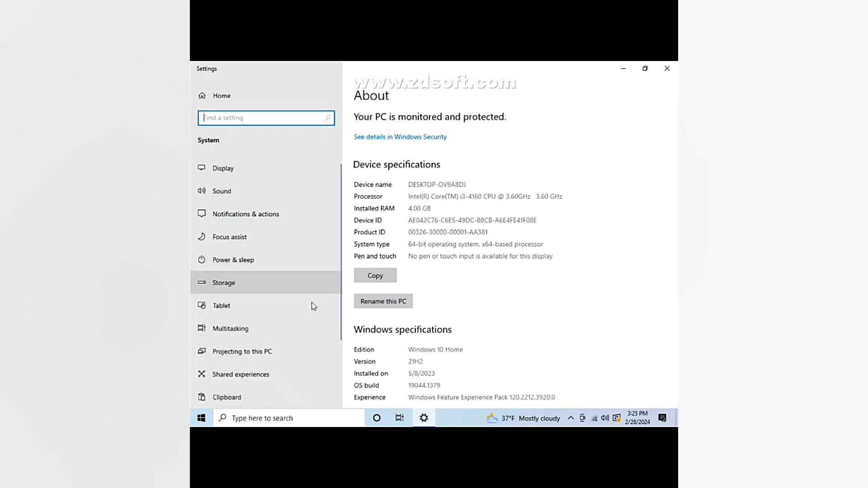Open the weather widget showing 37°F
The height and width of the screenshot is (488, 868).
[523, 418]
